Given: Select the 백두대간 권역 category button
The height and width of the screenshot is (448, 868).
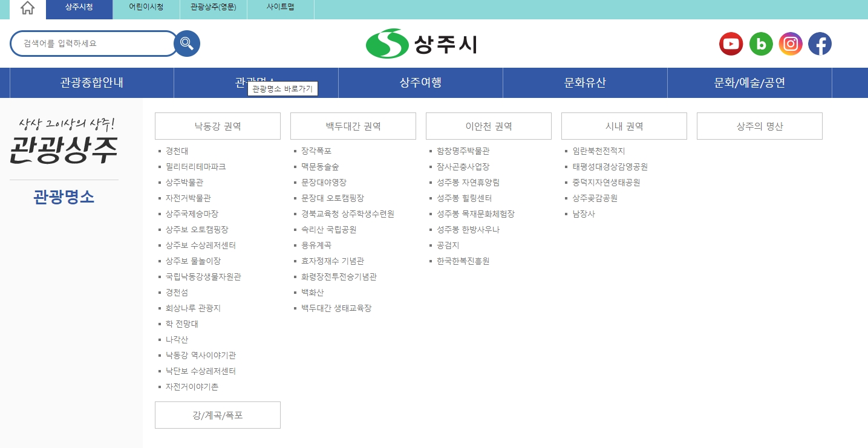Looking at the screenshot, I should [x=353, y=126].
